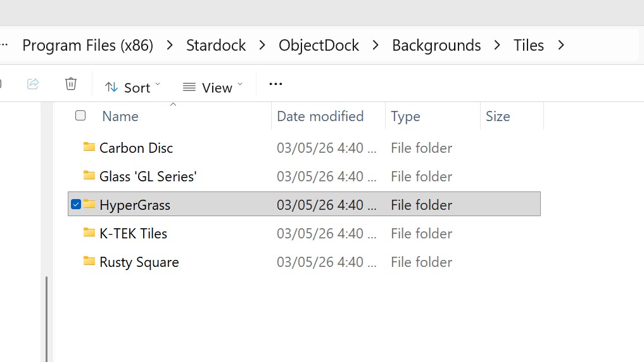Uncheck the HyperGrass folder checkbox
Screen dimensions: 644x362
pyautogui.click(x=76, y=204)
